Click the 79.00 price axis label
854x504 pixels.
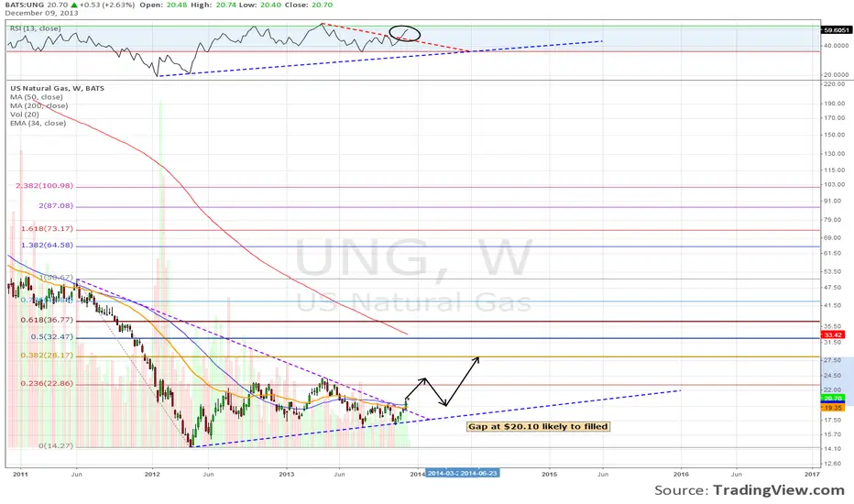[833, 220]
